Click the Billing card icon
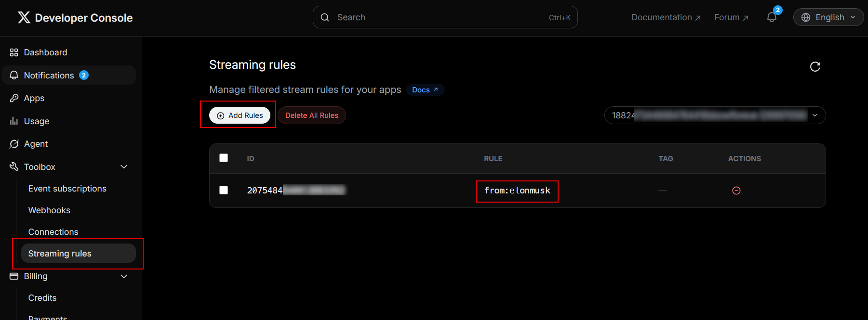The image size is (868, 320). [x=14, y=276]
